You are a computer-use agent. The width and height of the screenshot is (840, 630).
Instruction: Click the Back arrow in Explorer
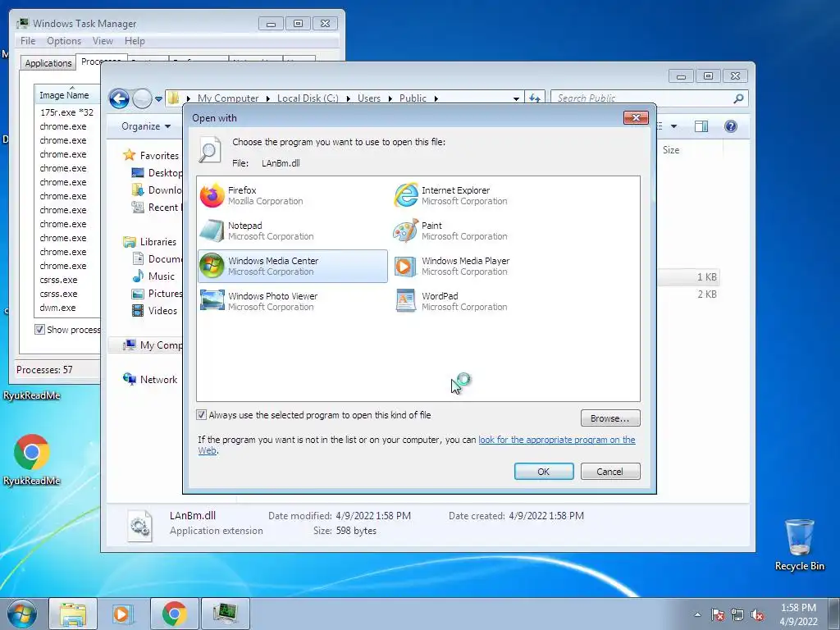[x=119, y=98]
